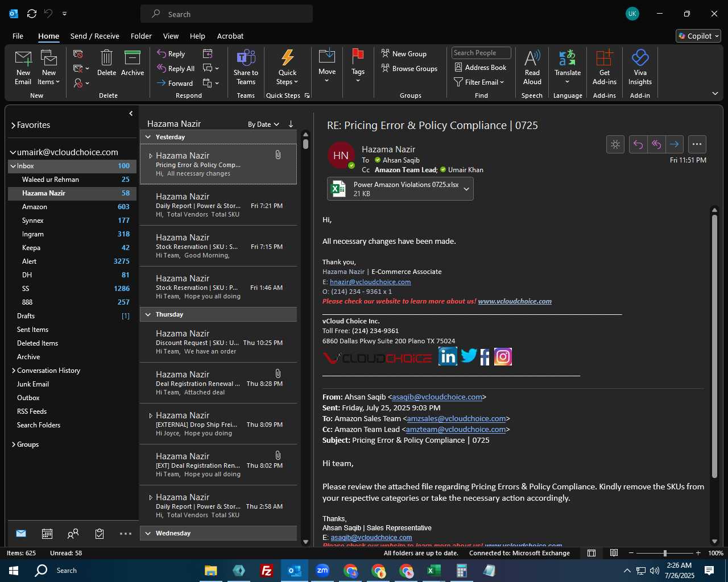Archive the selected message
Screen dimensions: 728x582
click(x=133, y=63)
